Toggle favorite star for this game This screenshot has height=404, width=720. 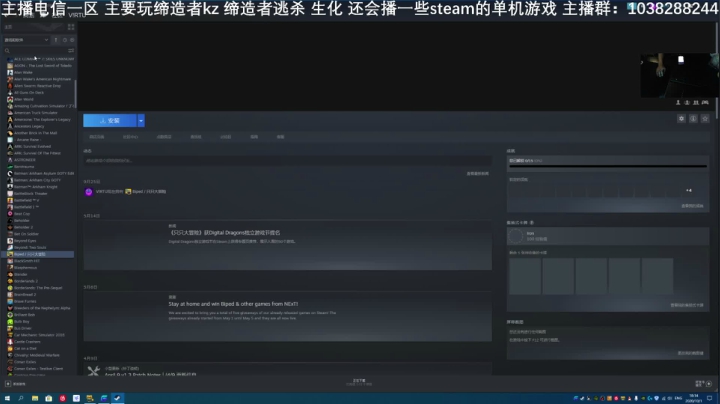(705, 119)
